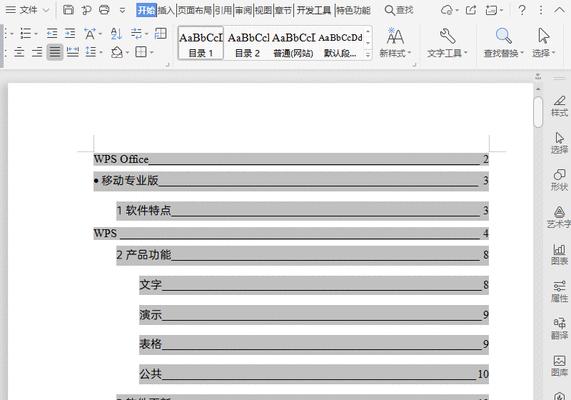
Task: Click the 文字工具 button
Action: [447, 43]
